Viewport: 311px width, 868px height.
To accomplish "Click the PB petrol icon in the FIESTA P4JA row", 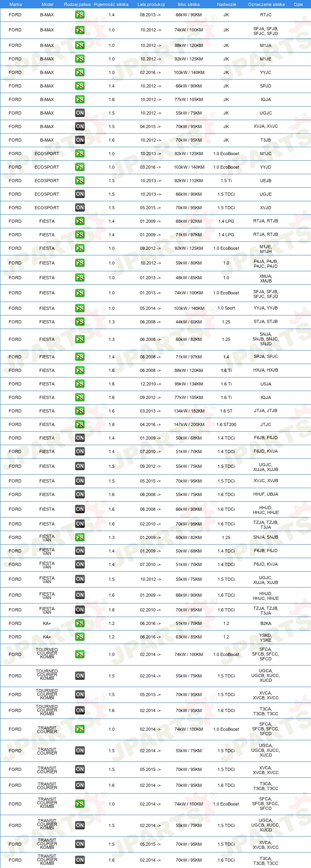I will pos(80,263).
